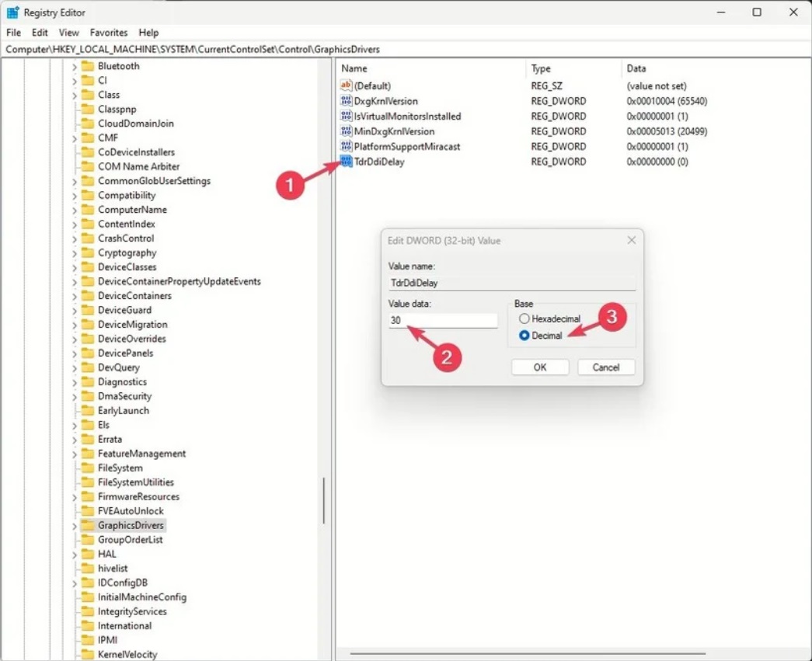Open the Favorites menu
This screenshot has height=661, width=812.
click(108, 33)
